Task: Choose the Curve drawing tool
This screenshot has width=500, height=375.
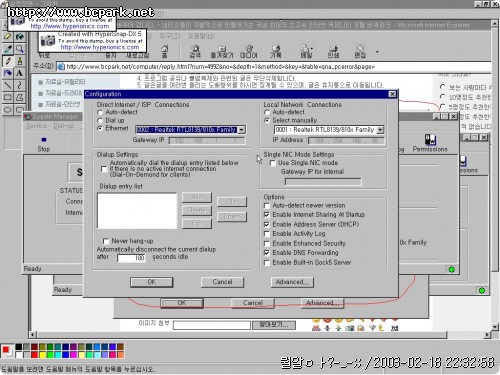Action: 20,85
